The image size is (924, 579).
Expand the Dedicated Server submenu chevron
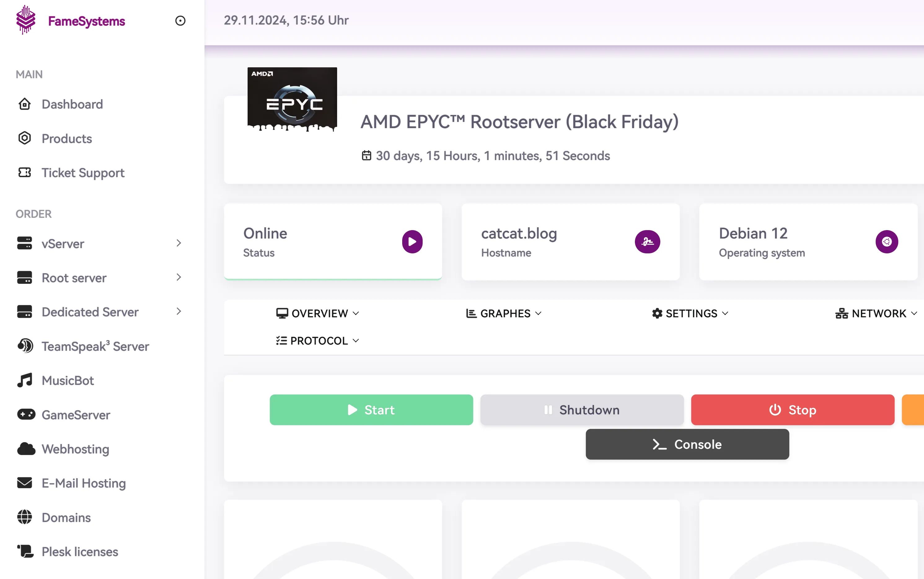tap(179, 311)
